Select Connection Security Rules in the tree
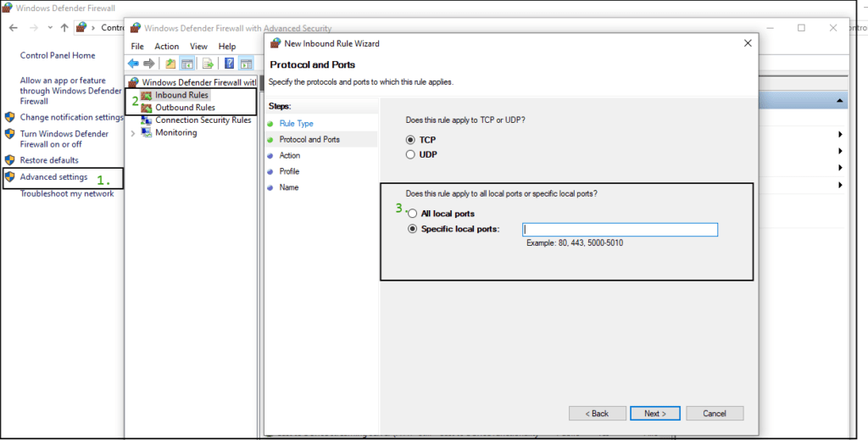 [x=203, y=120]
